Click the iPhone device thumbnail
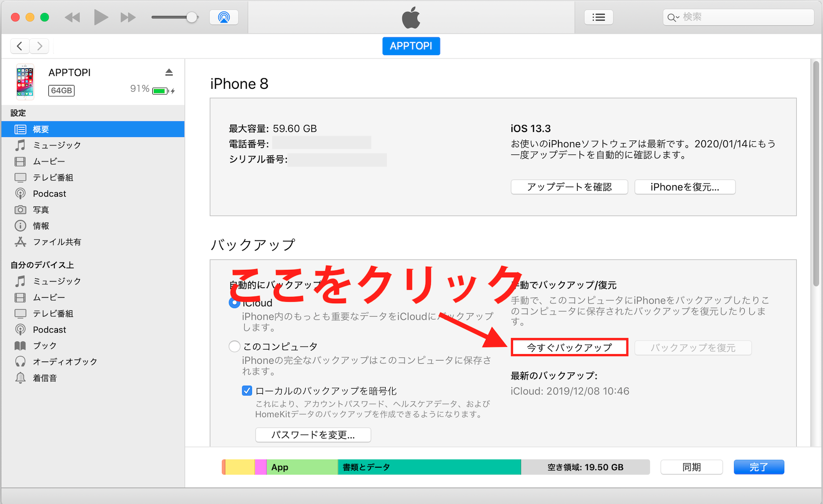823x504 pixels. click(25, 82)
